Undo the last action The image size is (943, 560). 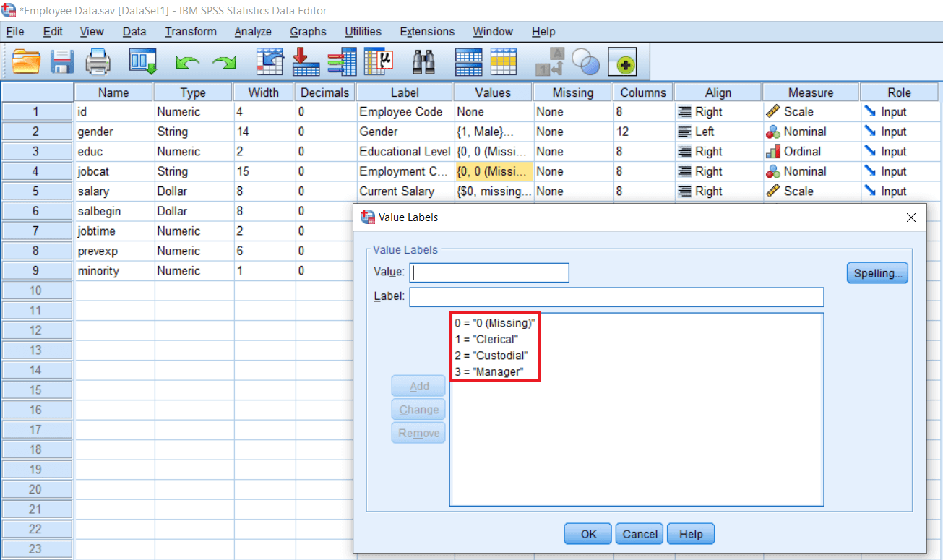pyautogui.click(x=188, y=62)
